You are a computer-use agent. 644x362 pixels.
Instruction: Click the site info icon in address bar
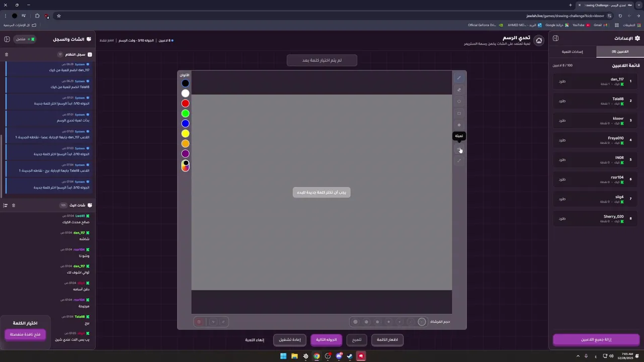pos(609,16)
